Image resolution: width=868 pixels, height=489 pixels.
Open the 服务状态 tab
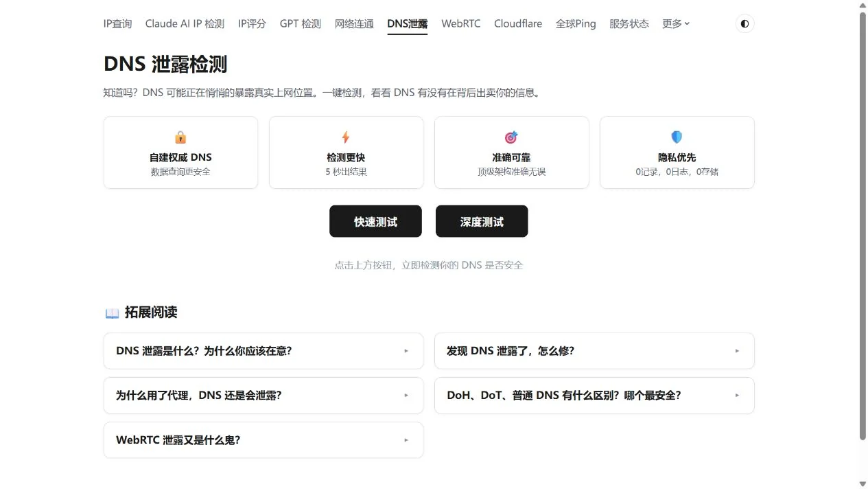coord(629,23)
